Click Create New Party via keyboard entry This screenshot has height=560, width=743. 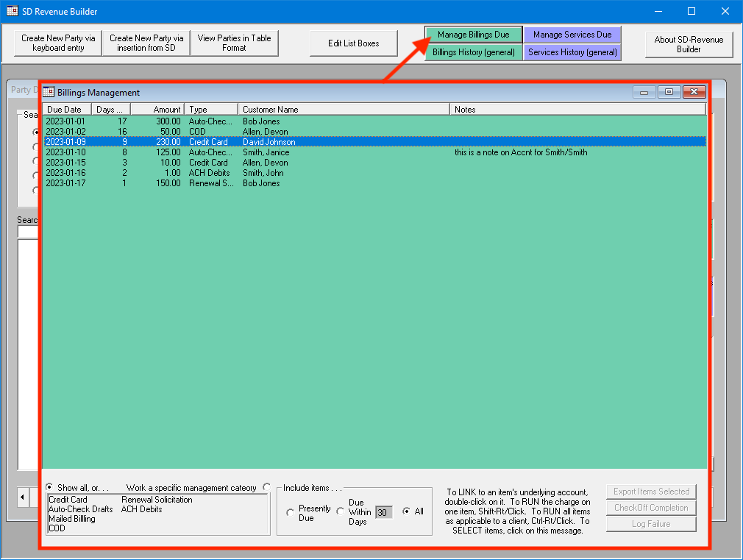57,43
